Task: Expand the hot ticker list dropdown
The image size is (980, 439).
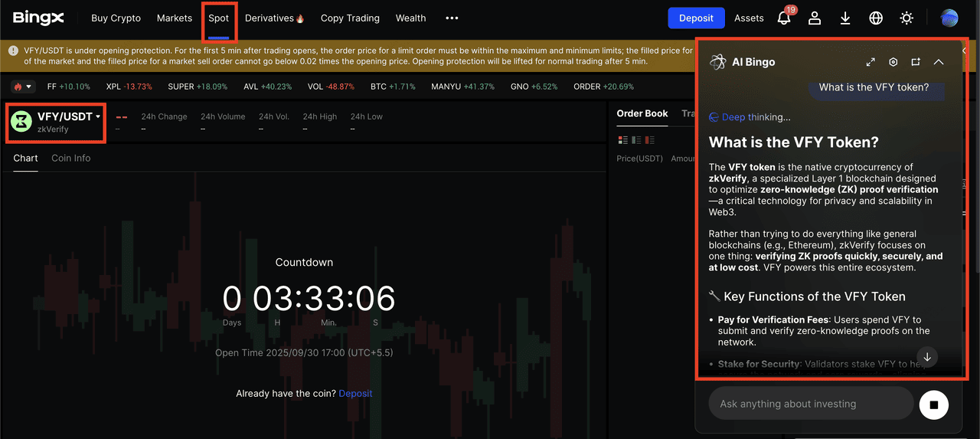Action: point(23,87)
